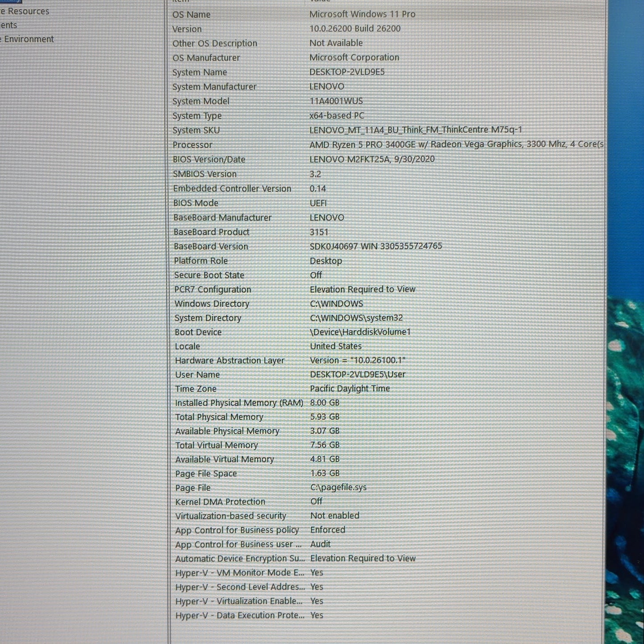Screen dimensions: 644x644
Task: Select the 'System Type' item label
Action: click(x=197, y=116)
